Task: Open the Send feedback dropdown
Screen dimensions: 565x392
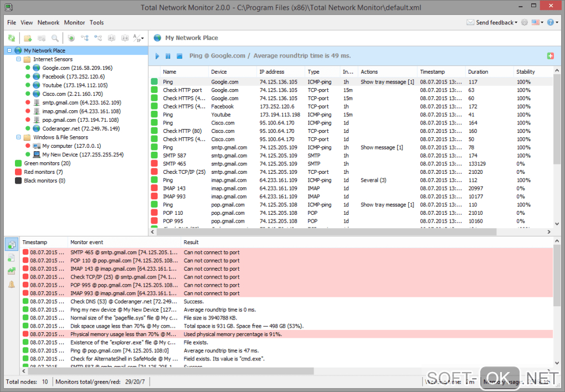Action: (x=496, y=22)
